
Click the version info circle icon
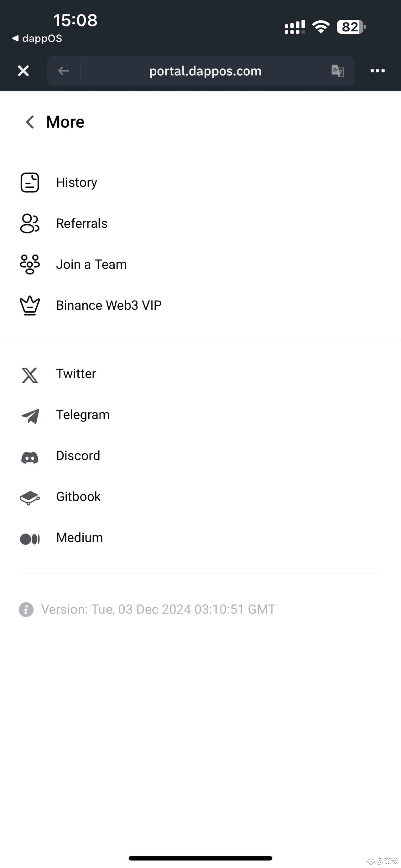[26, 610]
